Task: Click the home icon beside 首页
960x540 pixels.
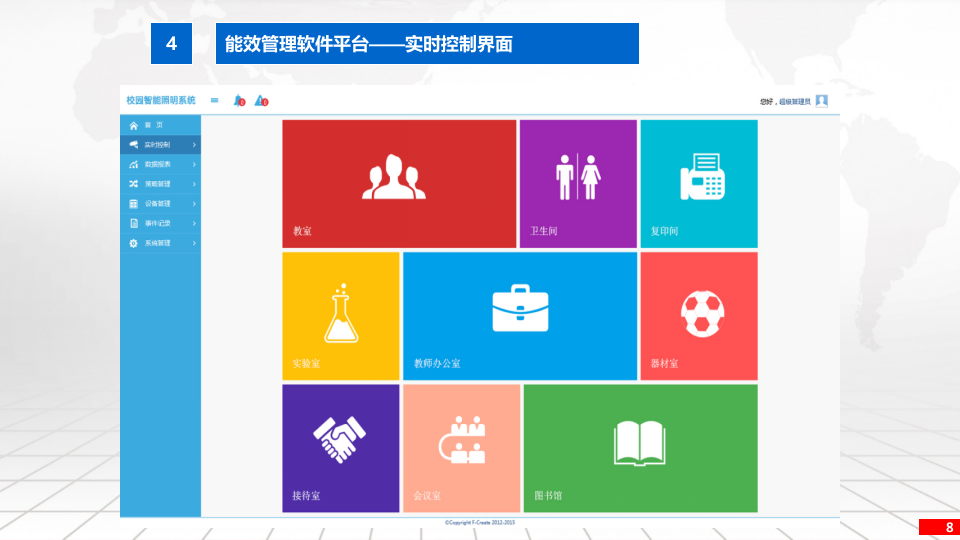Action: tap(133, 125)
